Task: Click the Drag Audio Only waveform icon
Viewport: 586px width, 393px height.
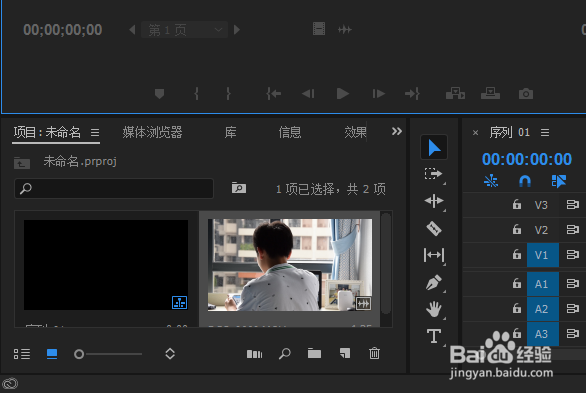Action: 345,29
